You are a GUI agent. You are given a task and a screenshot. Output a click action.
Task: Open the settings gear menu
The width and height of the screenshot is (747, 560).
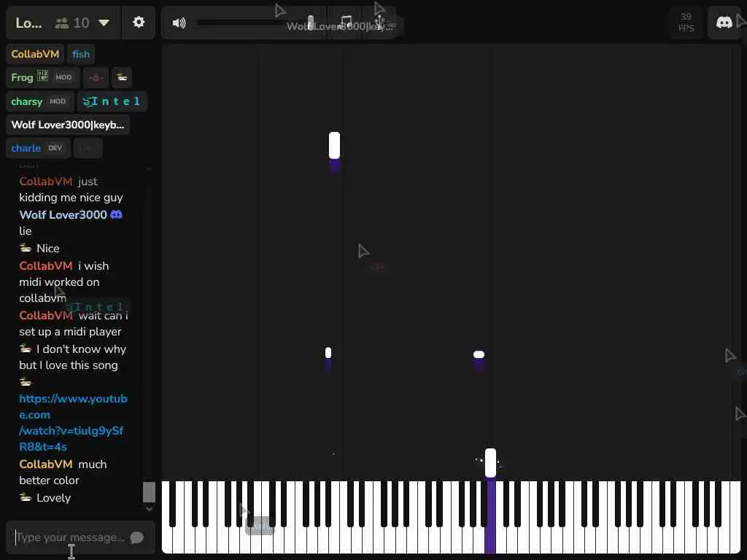pyautogui.click(x=139, y=23)
